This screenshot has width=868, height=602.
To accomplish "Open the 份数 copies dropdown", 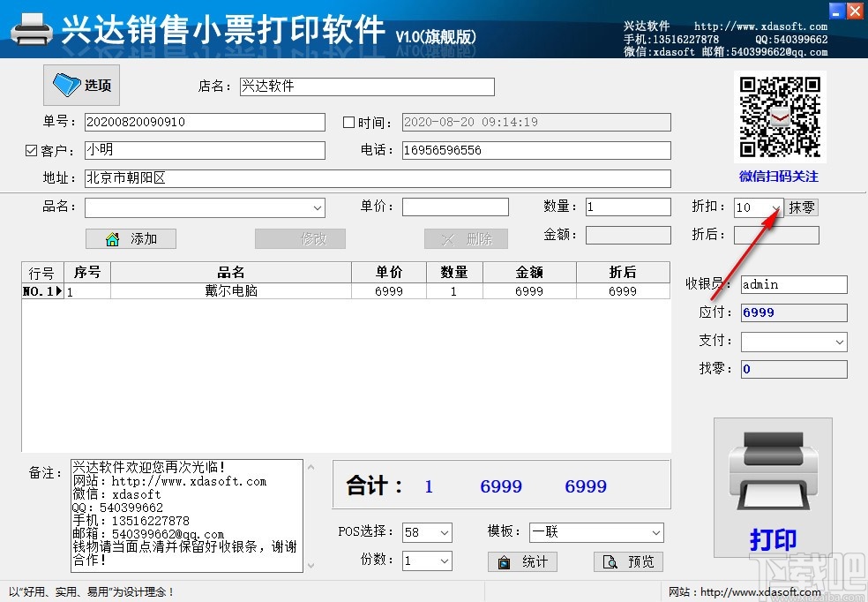I will [x=443, y=561].
